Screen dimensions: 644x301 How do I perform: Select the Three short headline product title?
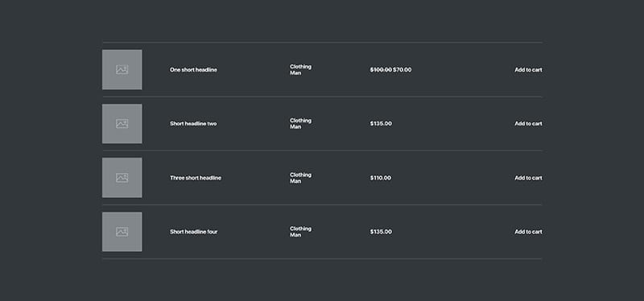(196, 178)
